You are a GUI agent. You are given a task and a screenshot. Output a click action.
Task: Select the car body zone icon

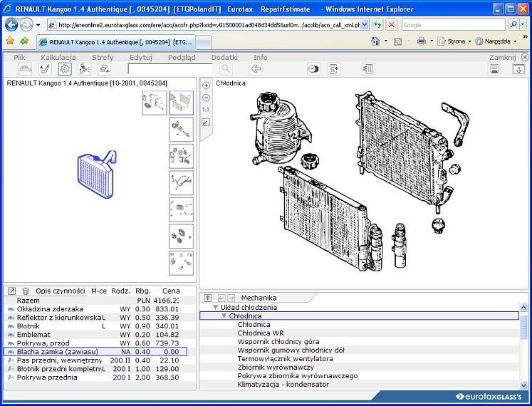coord(26,69)
